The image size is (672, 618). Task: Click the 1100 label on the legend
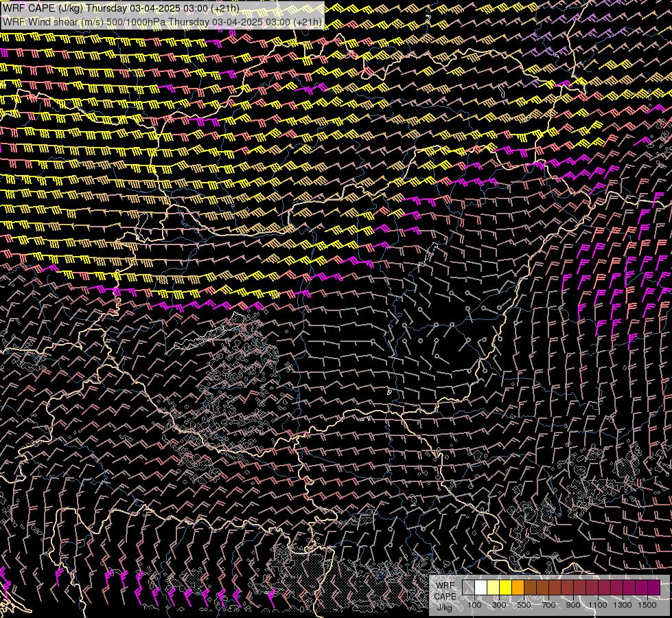coord(597,605)
